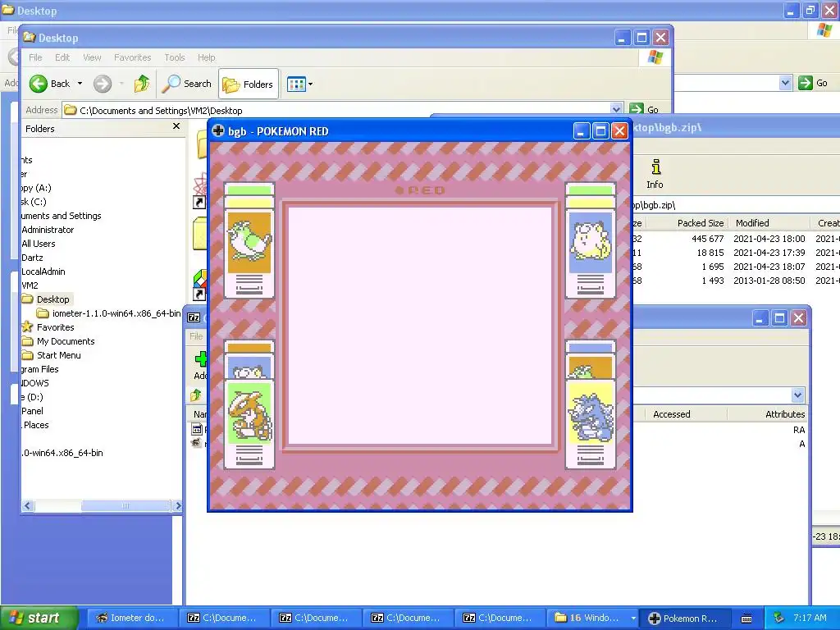Click the Clefairy portrait in game border
Screen dimensions: 840x630
point(591,243)
